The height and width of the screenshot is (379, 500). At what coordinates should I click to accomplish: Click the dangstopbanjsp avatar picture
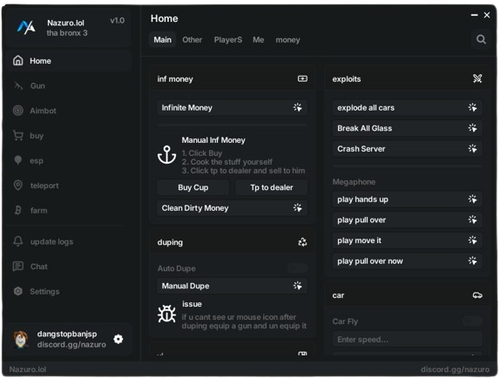pos(21,339)
